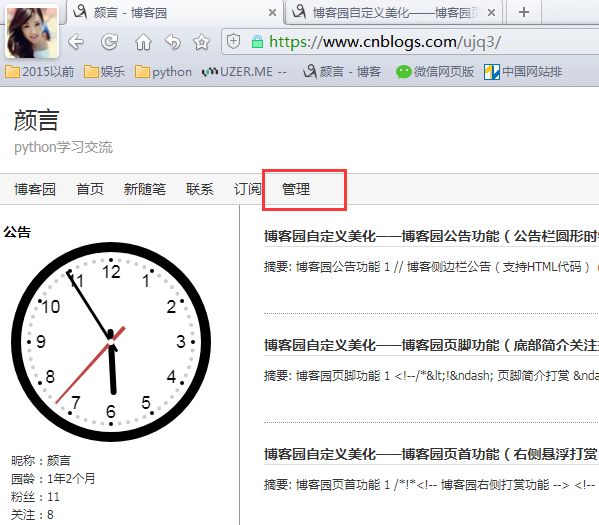The image size is (599, 525).
Task: Click the green lock HTTPS icon
Action: point(257,42)
